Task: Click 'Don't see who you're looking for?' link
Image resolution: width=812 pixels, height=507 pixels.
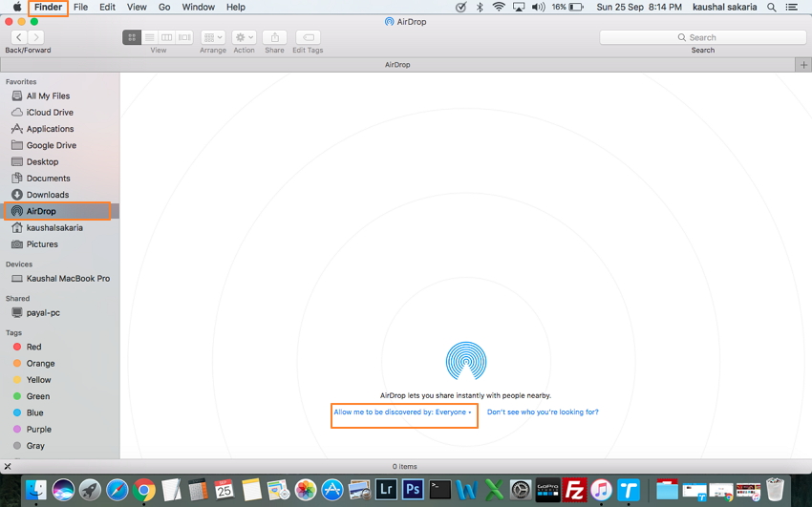Action: 543,412
